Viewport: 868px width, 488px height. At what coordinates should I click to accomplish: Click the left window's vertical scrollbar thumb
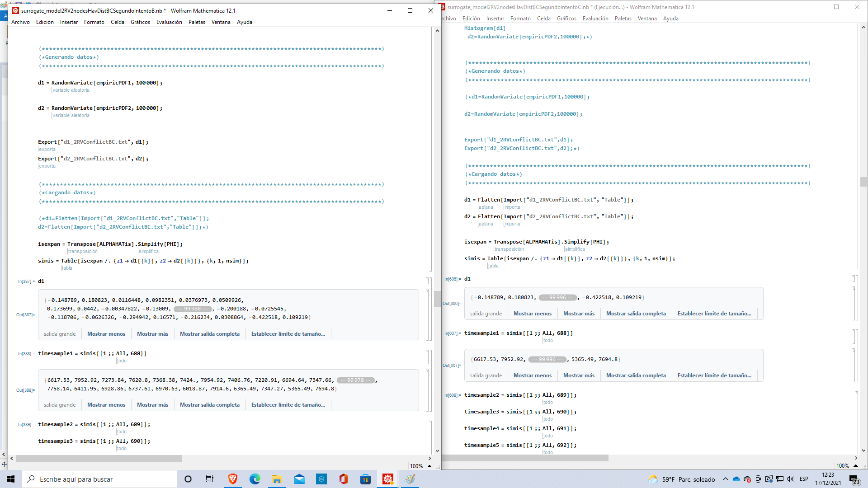tap(437, 299)
